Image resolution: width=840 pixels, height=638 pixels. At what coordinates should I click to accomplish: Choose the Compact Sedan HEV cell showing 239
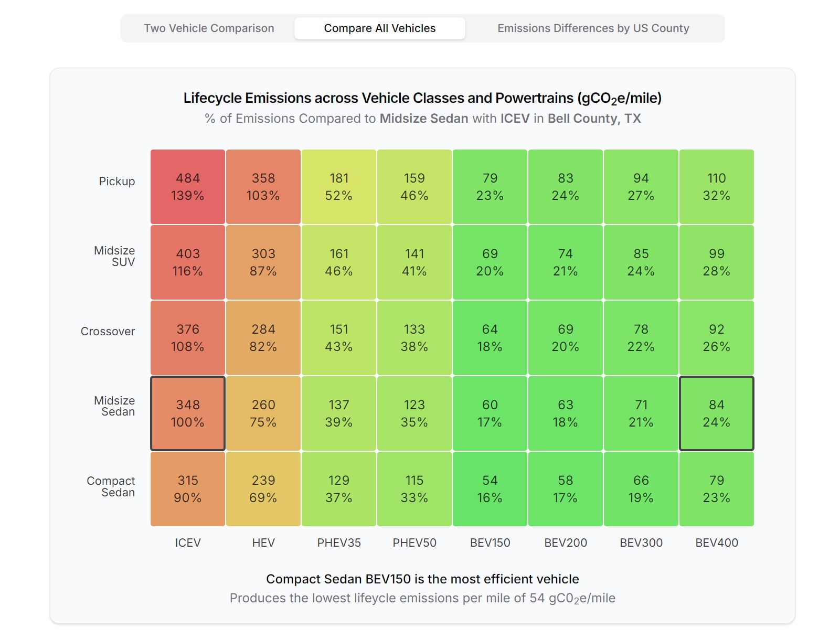263,489
